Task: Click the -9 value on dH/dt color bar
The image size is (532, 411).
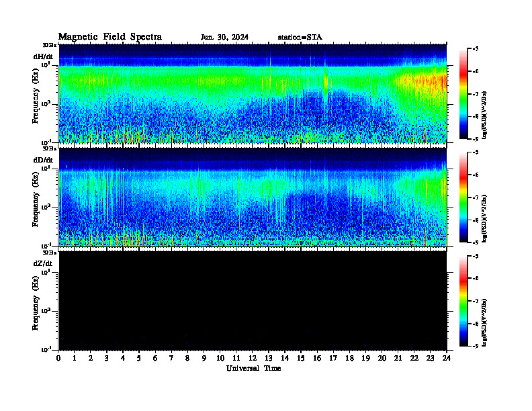Action: (x=475, y=139)
